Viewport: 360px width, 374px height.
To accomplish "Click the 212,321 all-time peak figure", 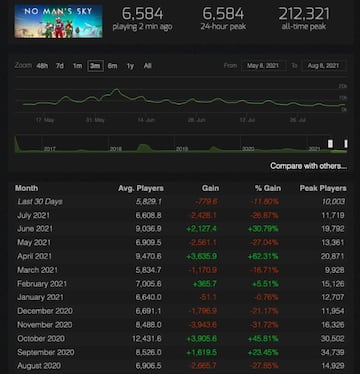I will point(304,14).
